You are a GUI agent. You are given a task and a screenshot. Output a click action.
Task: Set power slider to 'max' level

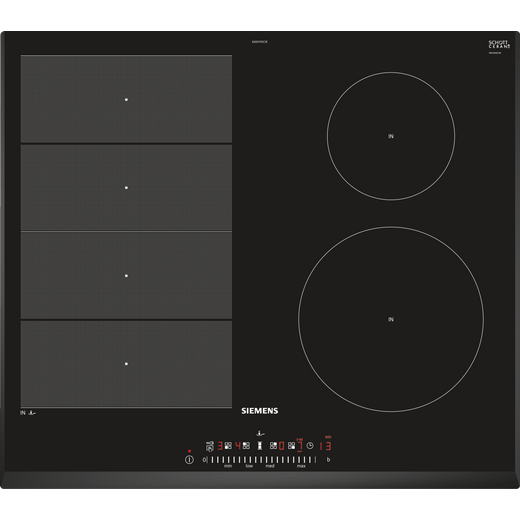(301, 466)
